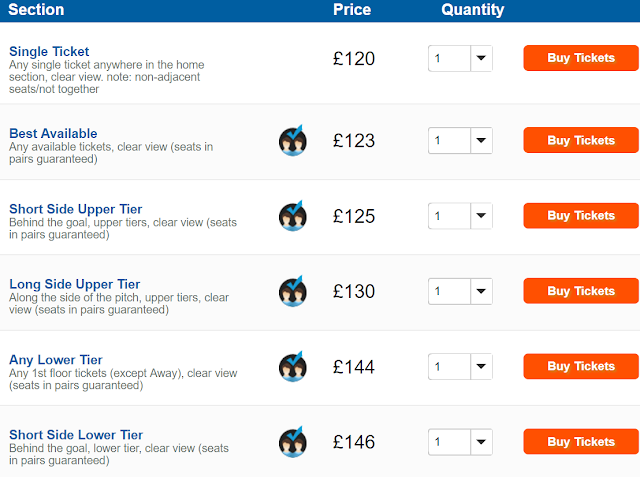Click the paired seats icon for Best Available
The height and width of the screenshot is (477, 640).
(x=292, y=141)
